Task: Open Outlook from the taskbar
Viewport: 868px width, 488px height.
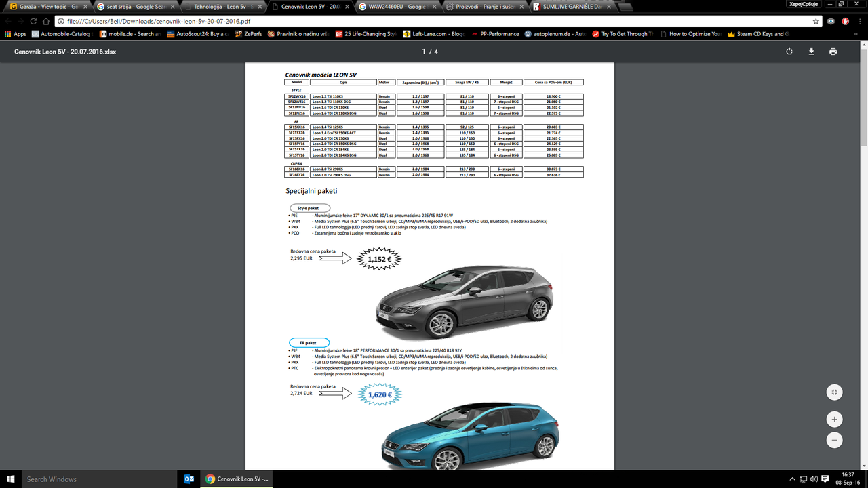Action: pyautogui.click(x=190, y=479)
